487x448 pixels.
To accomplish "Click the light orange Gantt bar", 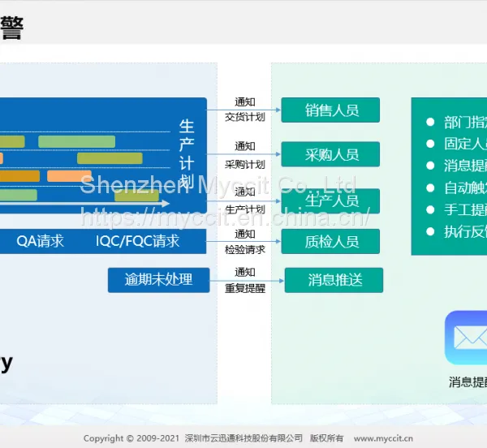I will (x=69, y=176).
